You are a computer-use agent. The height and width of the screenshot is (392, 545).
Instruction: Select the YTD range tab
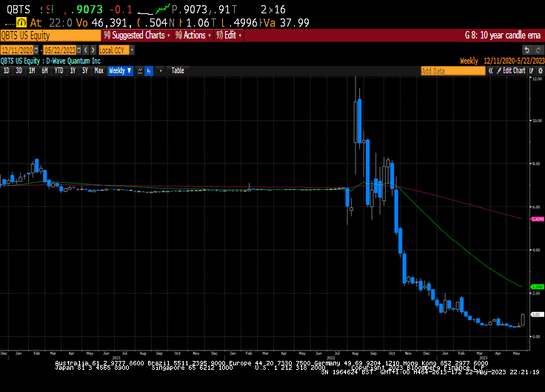[x=58, y=71]
